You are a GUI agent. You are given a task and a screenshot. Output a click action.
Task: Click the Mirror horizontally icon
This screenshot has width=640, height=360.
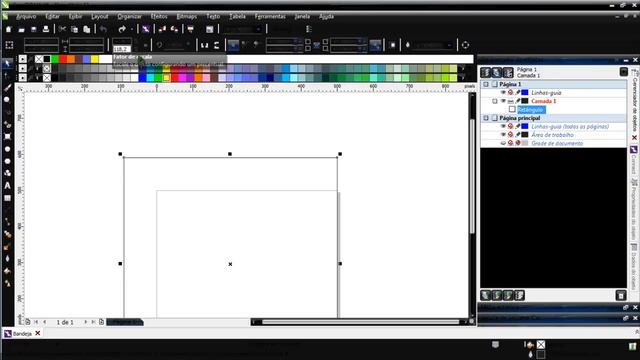click(x=204, y=45)
